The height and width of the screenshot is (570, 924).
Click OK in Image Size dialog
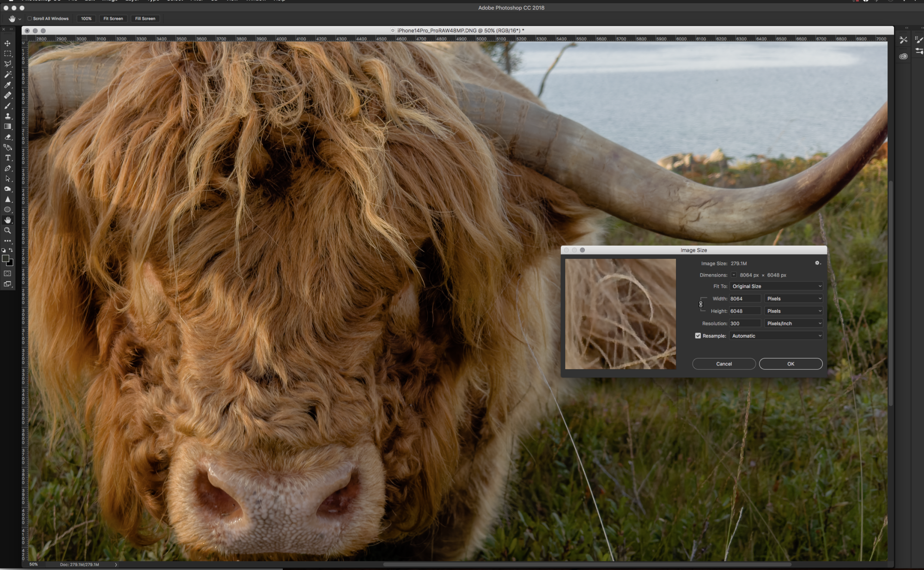pos(790,364)
